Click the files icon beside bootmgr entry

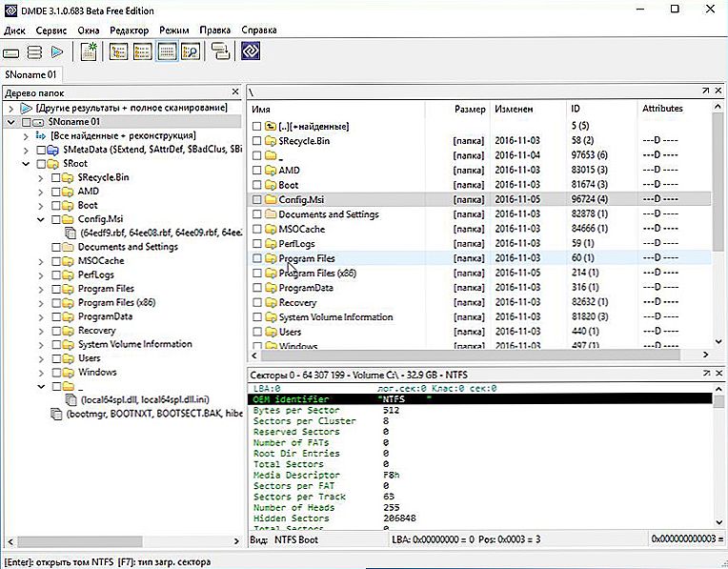pos(56,414)
